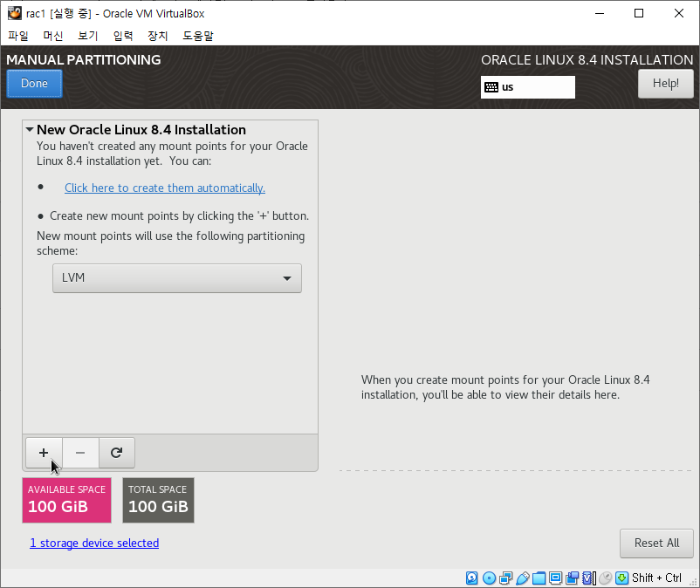Click the CPU virtualization status icon
Image resolution: width=700 pixels, height=588 pixels.
coord(589,578)
